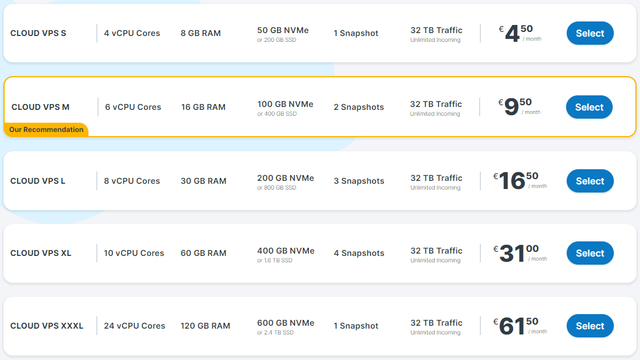Viewport: 640px width, 360px height.
Task: Click the 24 vCPU Cores text
Action: tap(134, 326)
